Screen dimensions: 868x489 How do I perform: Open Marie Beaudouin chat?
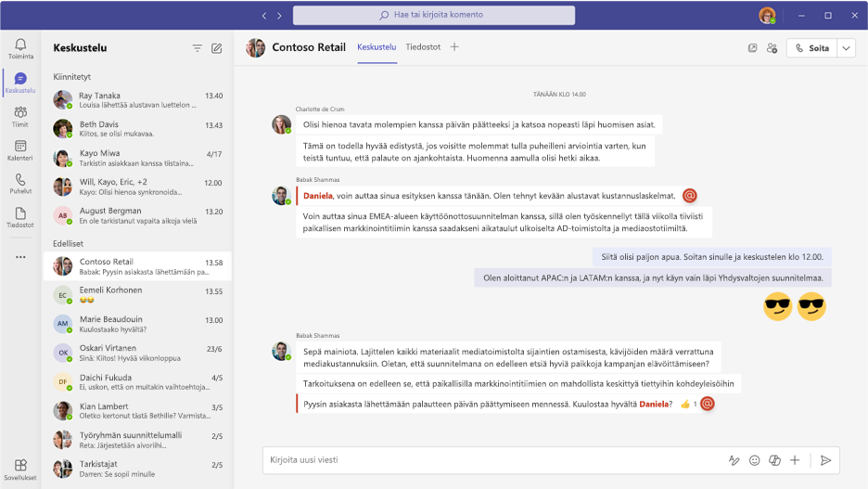click(x=137, y=324)
